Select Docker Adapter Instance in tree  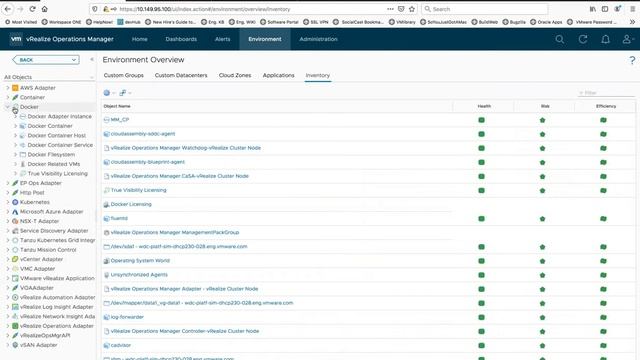60,116
